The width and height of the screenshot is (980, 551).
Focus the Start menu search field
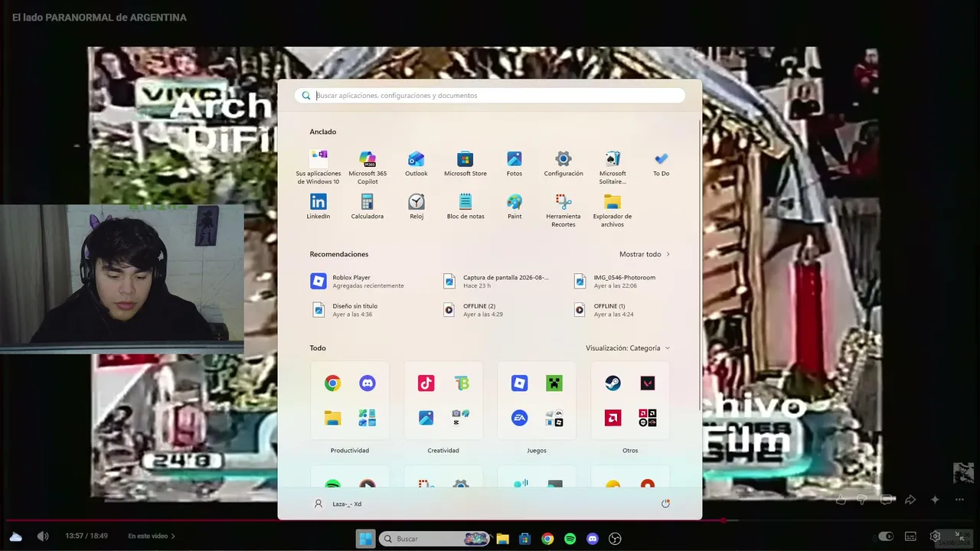coord(490,96)
